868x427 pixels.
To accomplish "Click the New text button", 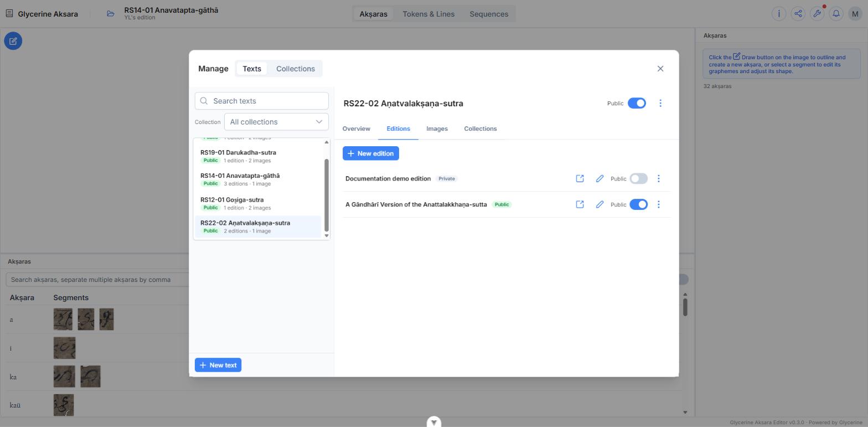I will tap(218, 365).
